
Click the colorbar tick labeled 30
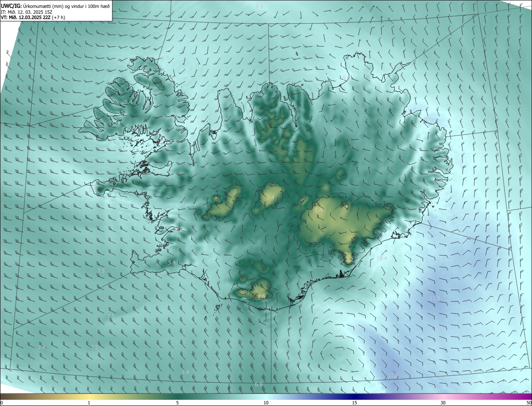(x=443, y=403)
